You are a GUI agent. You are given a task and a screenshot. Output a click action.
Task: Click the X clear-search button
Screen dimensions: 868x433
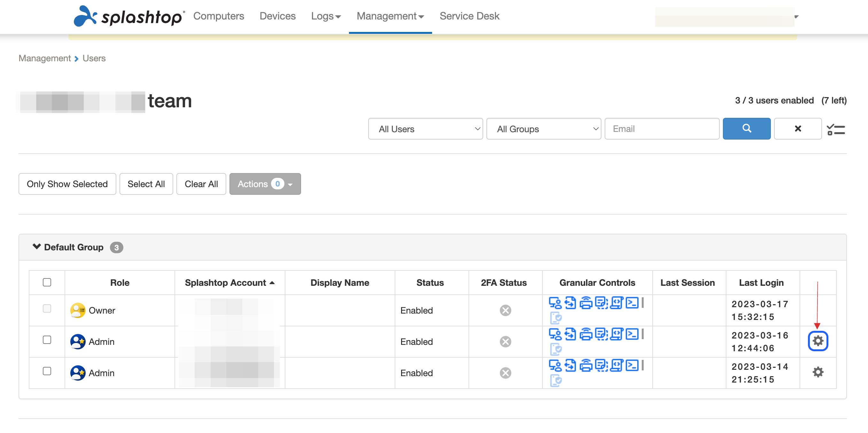pos(798,129)
